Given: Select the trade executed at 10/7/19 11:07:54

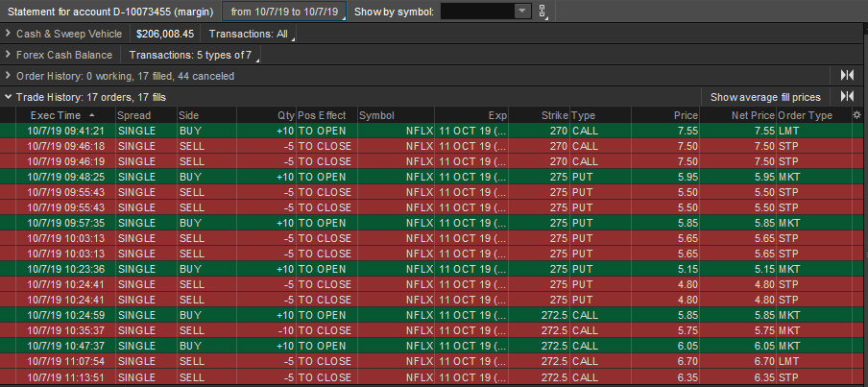Looking at the screenshot, I should click(x=434, y=361).
